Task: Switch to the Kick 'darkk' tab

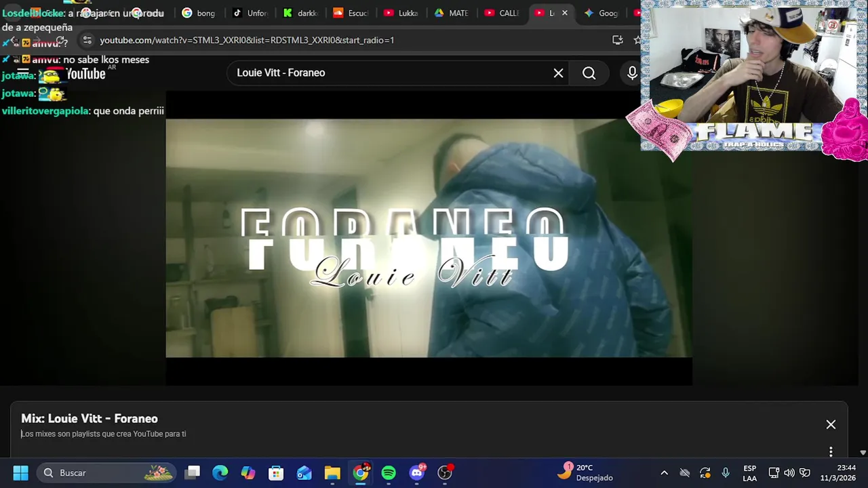Action: point(300,13)
